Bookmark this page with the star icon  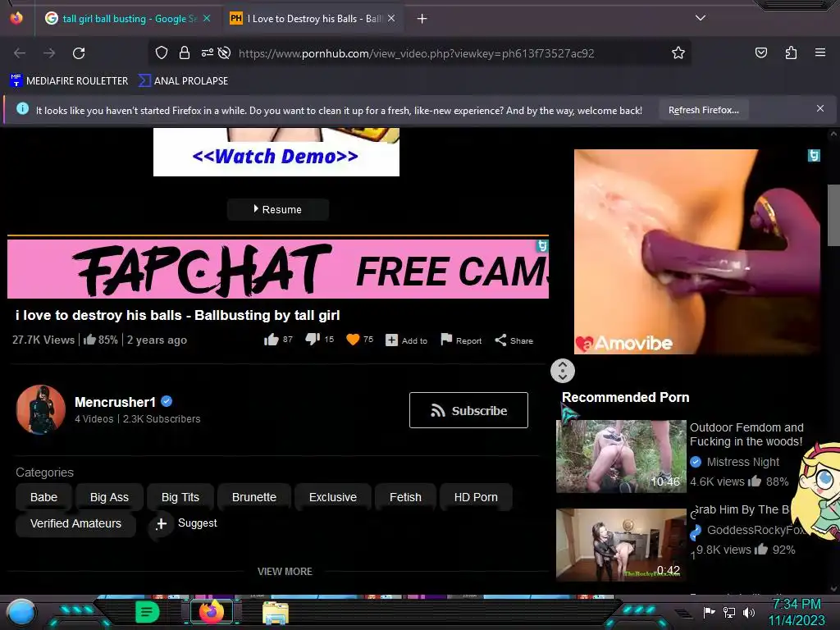(678, 53)
